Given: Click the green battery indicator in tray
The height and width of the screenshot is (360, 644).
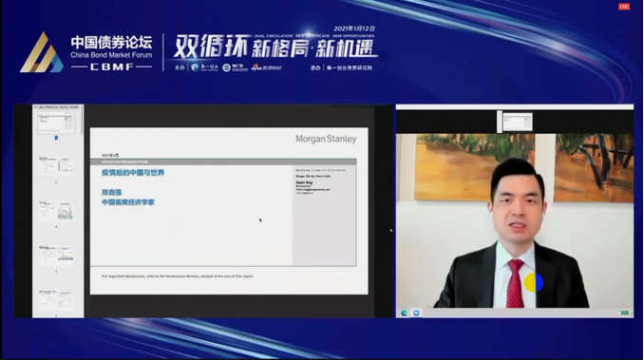Looking at the screenshot, I should coord(625,313).
